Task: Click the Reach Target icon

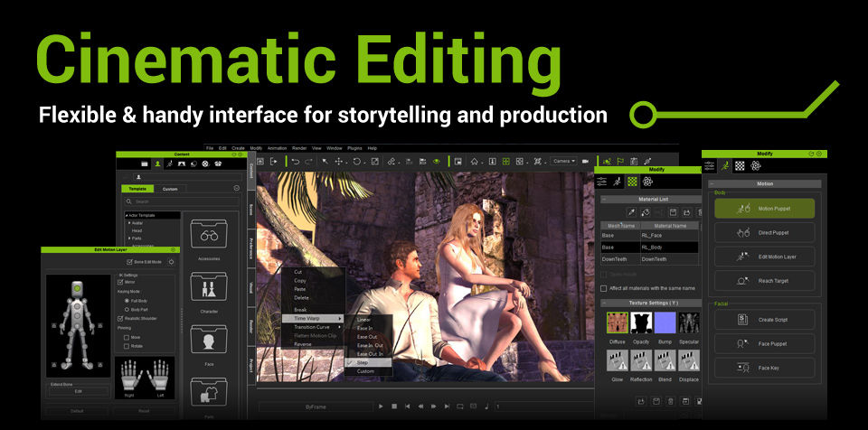Action: coord(743,281)
